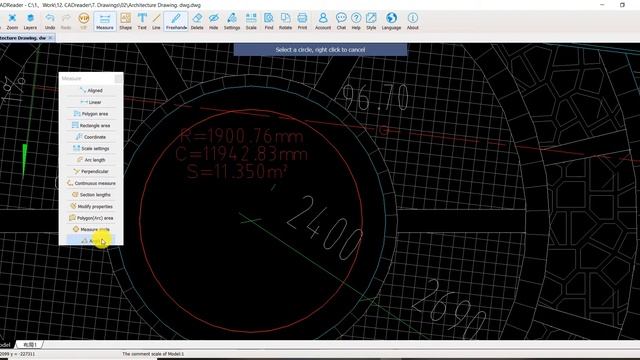Select Coordinate measurement
The width and height of the screenshot is (640, 360).
tap(91, 137)
